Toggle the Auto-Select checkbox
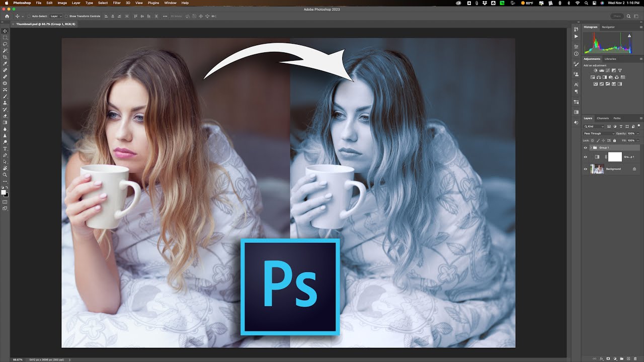Viewport: 644px width, 362px height. [x=29, y=16]
